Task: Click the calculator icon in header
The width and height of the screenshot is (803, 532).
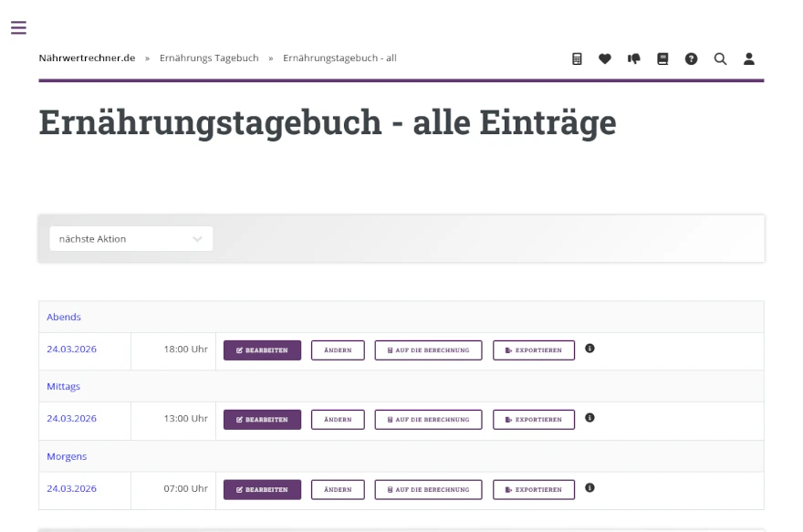Action: [577, 58]
